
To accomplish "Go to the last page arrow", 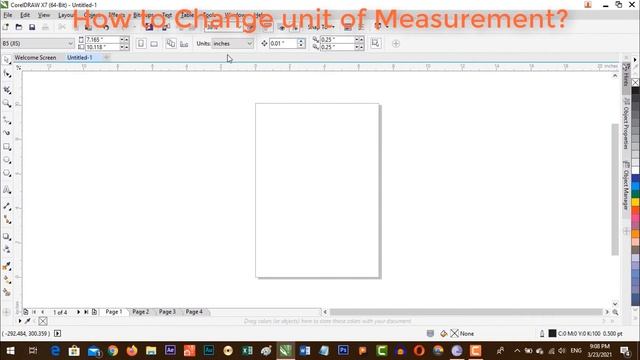I will (x=86, y=312).
